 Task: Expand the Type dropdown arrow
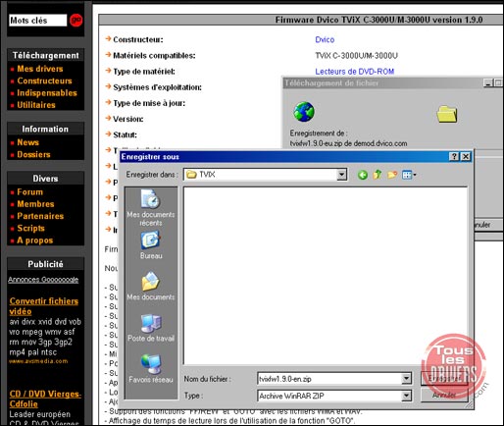coord(406,396)
